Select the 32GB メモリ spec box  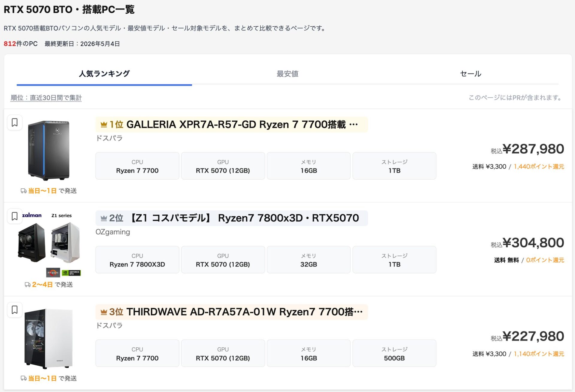308,260
